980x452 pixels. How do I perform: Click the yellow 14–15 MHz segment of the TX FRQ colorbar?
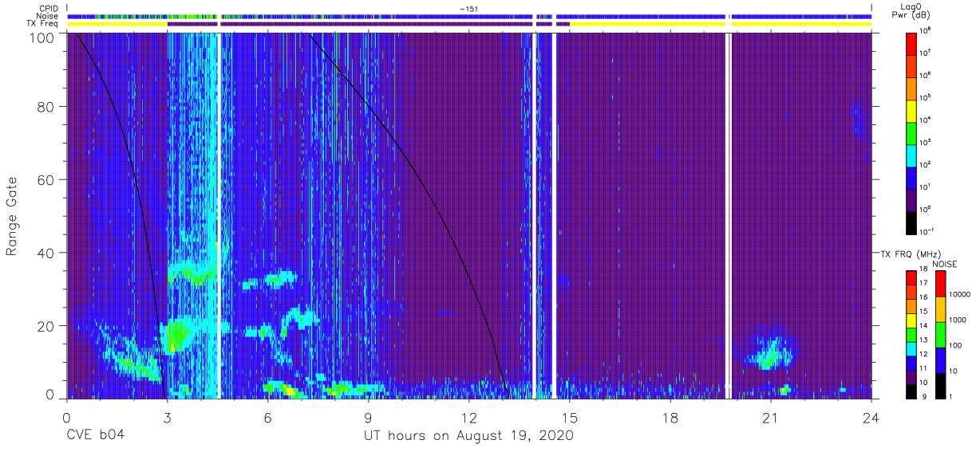point(911,319)
